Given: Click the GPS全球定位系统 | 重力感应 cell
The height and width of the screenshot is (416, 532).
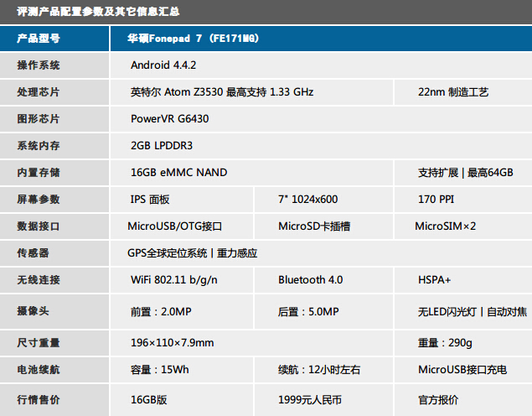Looking at the screenshot, I should point(322,253).
